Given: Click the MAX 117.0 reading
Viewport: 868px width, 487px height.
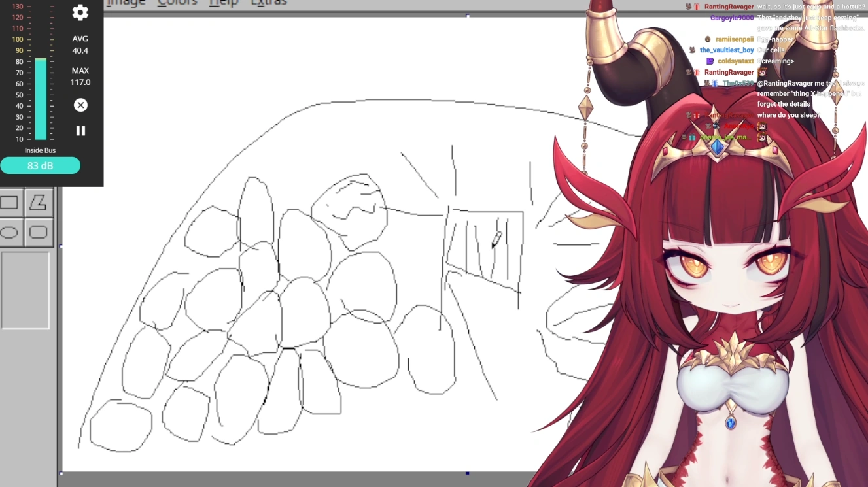Looking at the screenshot, I should [80, 76].
